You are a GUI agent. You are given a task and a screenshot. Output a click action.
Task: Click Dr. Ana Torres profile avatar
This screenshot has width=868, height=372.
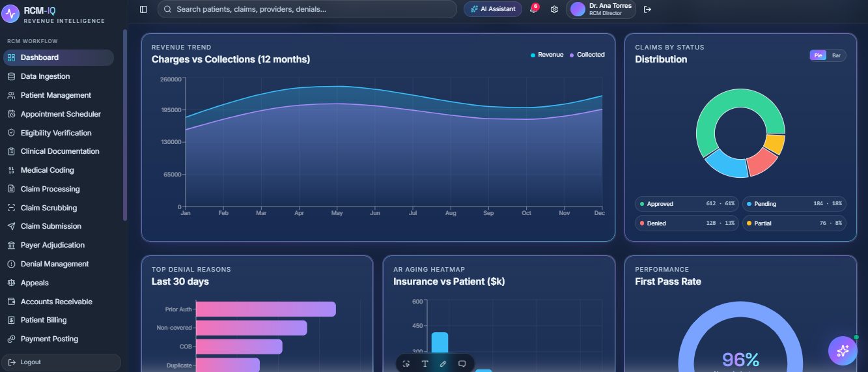point(578,9)
